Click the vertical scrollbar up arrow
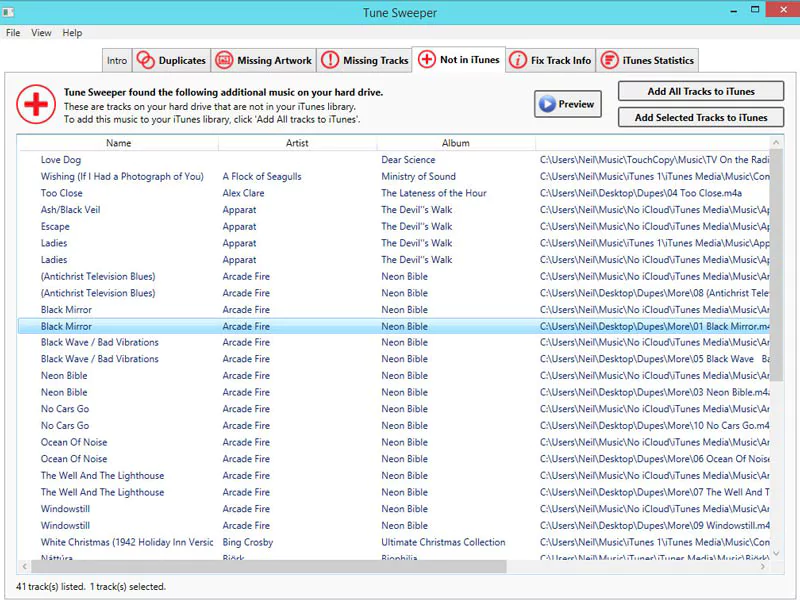Viewport: 800px width, 603px height. pos(776,142)
